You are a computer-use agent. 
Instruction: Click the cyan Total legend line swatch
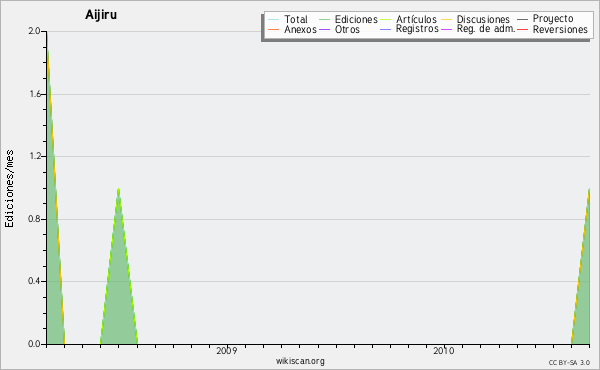point(274,20)
